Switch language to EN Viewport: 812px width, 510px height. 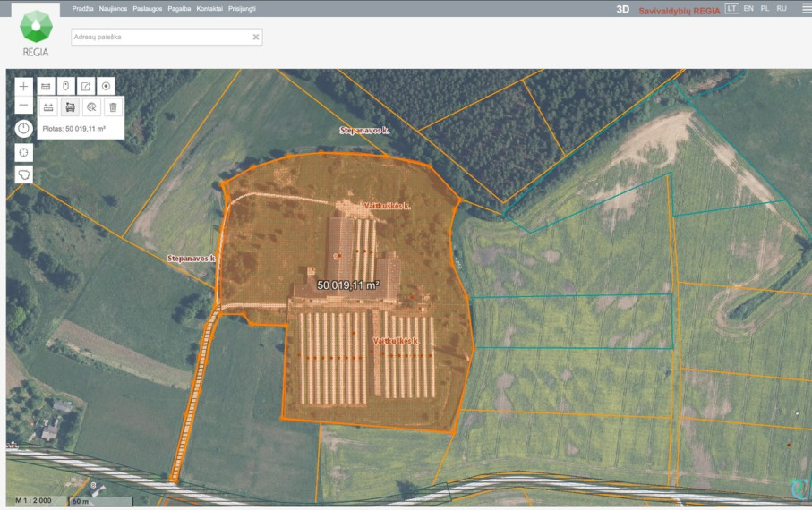point(748,8)
